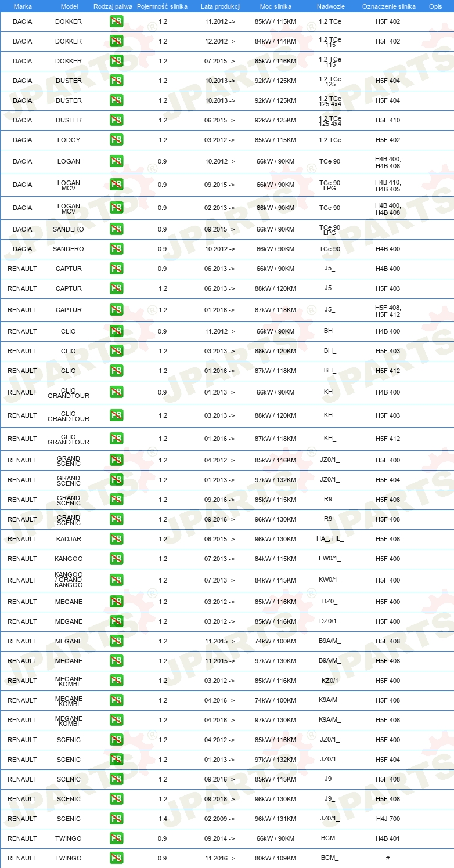Click the Rodzaj paliwa column header
The height and width of the screenshot is (868, 454).
[113, 6]
